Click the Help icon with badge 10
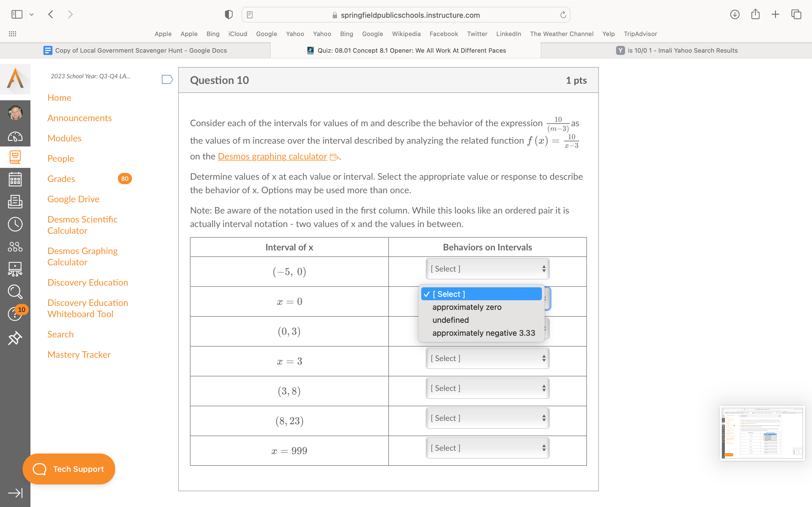 tap(15, 313)
